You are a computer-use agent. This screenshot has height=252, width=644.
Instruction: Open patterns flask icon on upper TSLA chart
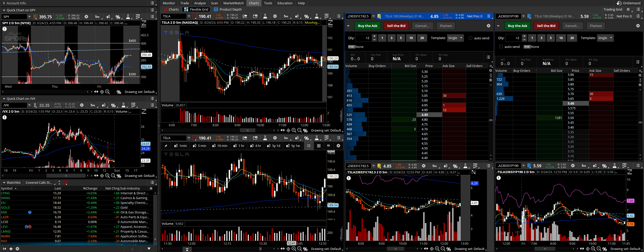pyautogui.click(x=317, y=16)
